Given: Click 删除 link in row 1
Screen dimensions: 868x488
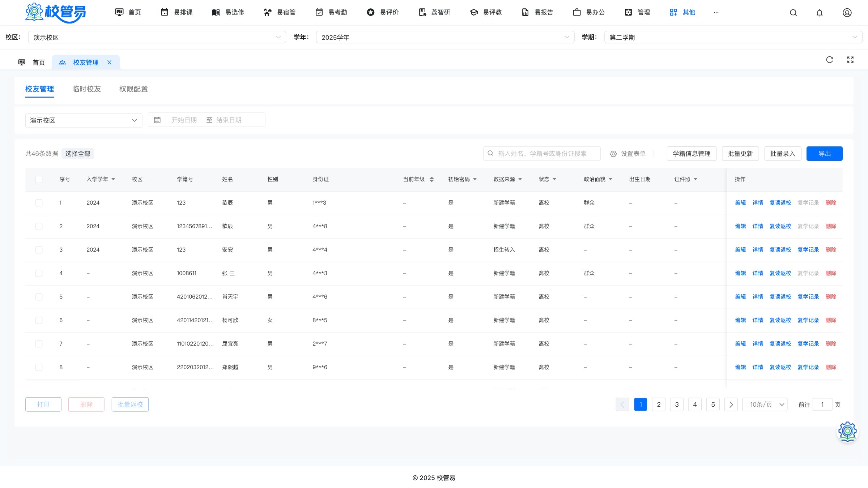Looking at the screenshot, I should pyautogui.click(x=831, y=203).
